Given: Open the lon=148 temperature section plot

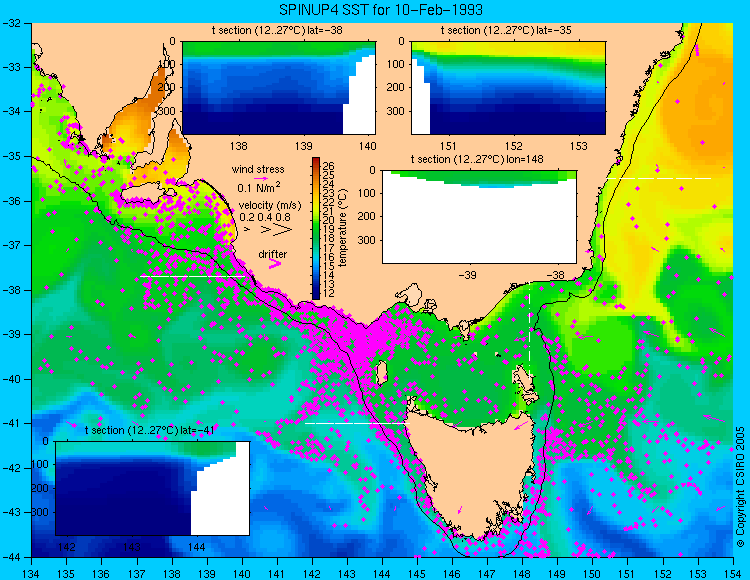Looking at the screenshot, I should (x=479, y=217).
